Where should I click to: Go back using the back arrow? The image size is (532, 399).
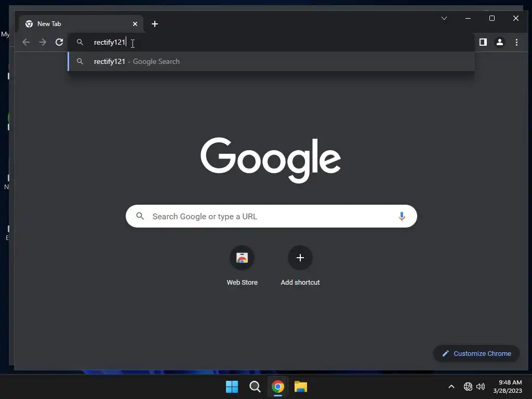coord(26,42)
